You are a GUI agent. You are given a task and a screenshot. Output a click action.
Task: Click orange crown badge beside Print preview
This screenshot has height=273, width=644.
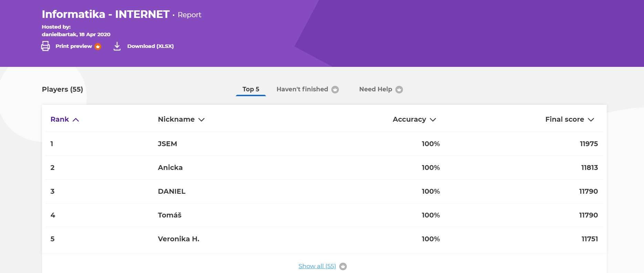[98, 47]
